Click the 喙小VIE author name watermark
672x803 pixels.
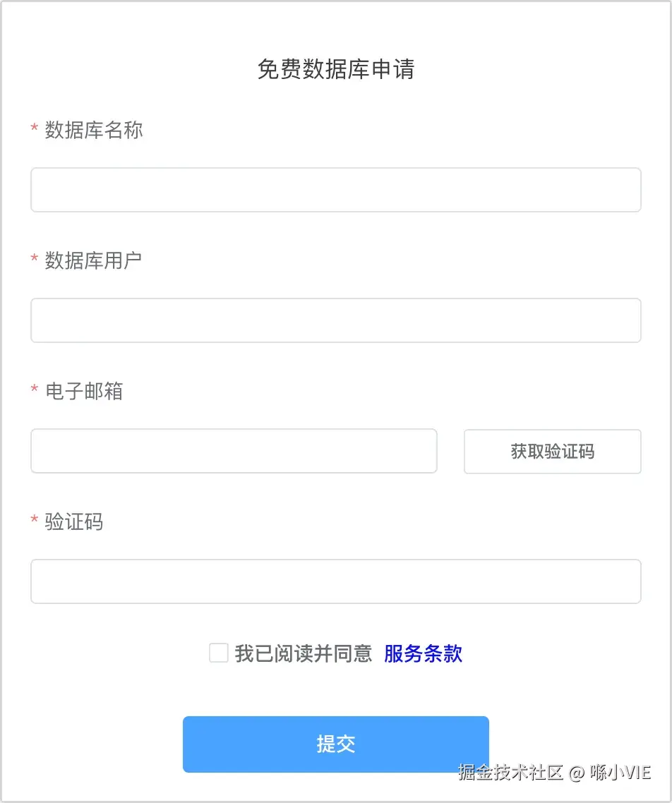[620, 773]
